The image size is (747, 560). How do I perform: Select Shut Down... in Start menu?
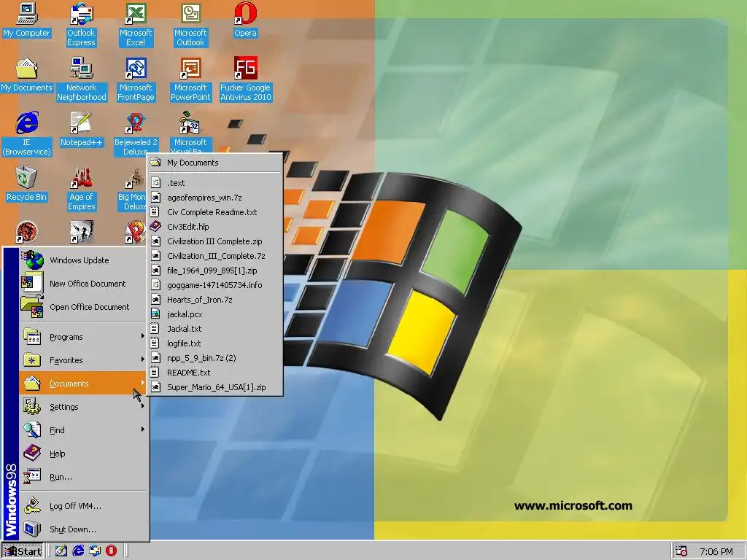[84, 529]
